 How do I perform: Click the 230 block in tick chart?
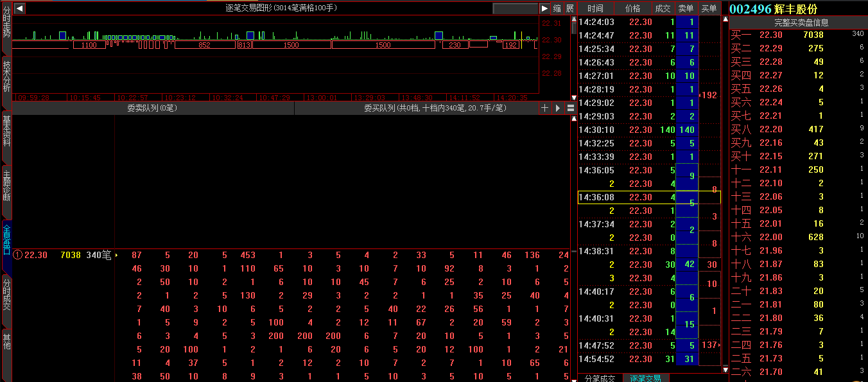(455, 45)
